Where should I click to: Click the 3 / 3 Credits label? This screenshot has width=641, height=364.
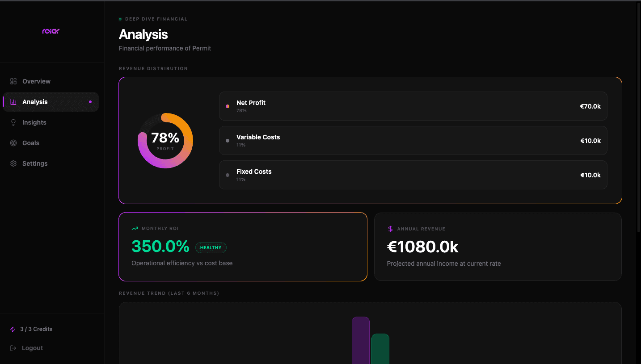(x=36, y=329)
